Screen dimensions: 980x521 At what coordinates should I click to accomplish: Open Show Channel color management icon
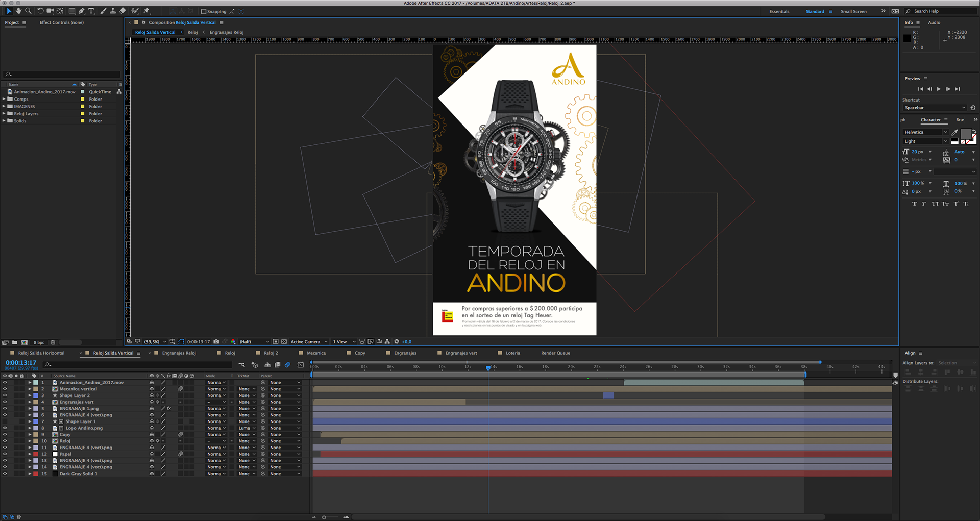point(233,342)
